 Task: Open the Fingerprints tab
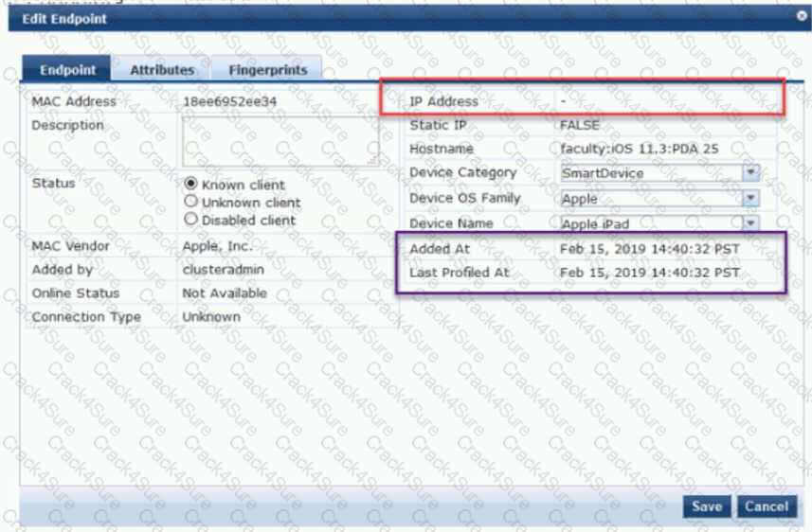click(x=267, y=70)
